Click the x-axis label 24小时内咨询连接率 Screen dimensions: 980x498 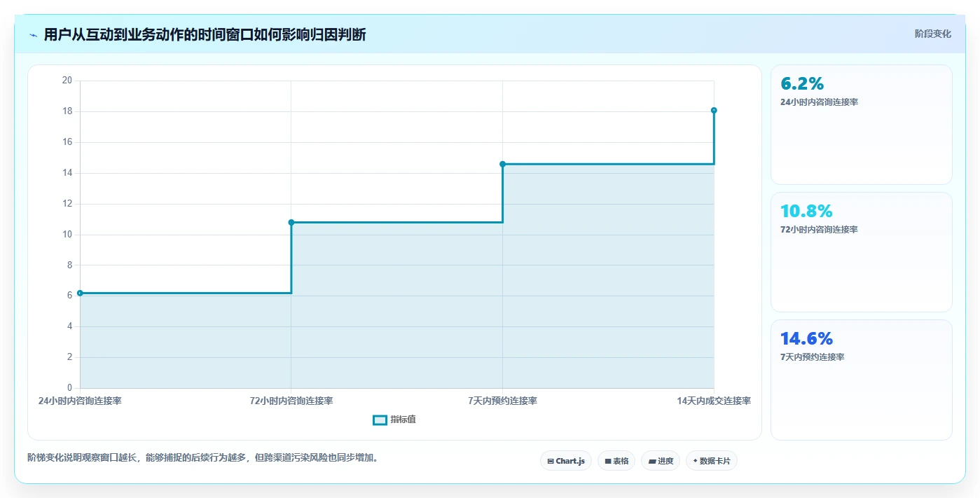pyautogui.click(x=80, y=401)
